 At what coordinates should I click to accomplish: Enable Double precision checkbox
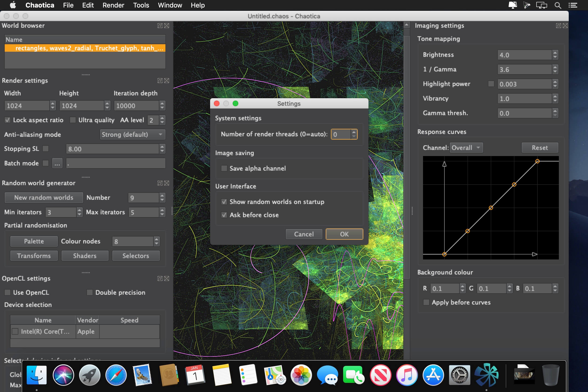pyautogui.click(x=90, y=292)
